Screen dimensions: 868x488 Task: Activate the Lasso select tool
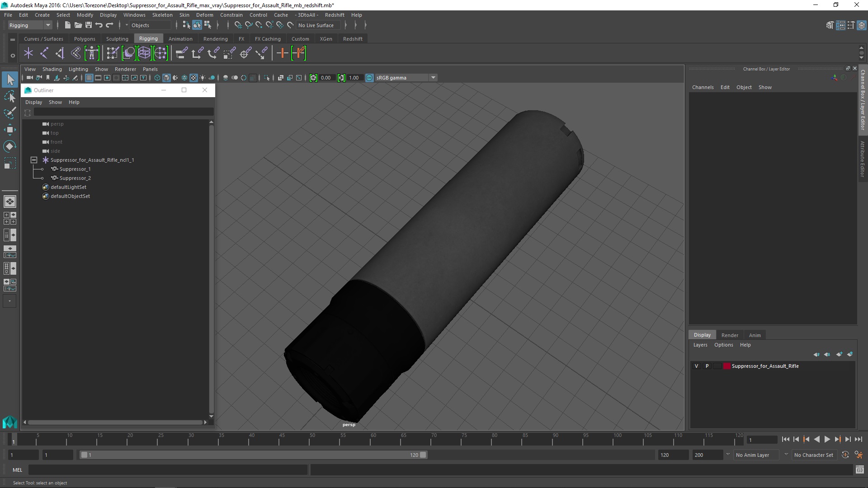[10, 96]
